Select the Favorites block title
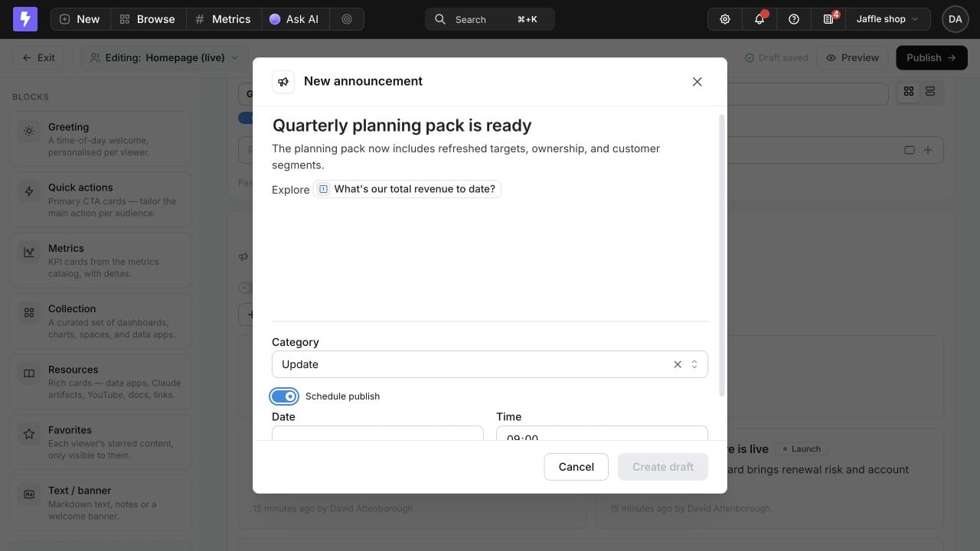 pos(70,430)
